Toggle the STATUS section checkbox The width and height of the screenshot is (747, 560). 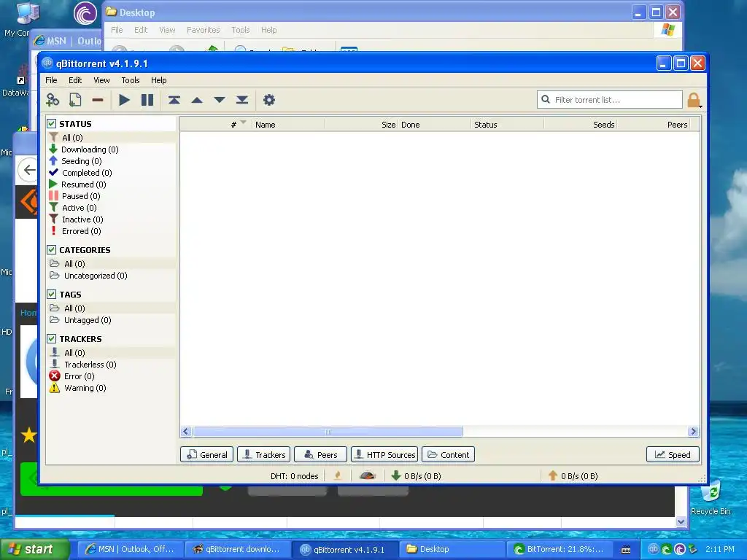[52, 124]
